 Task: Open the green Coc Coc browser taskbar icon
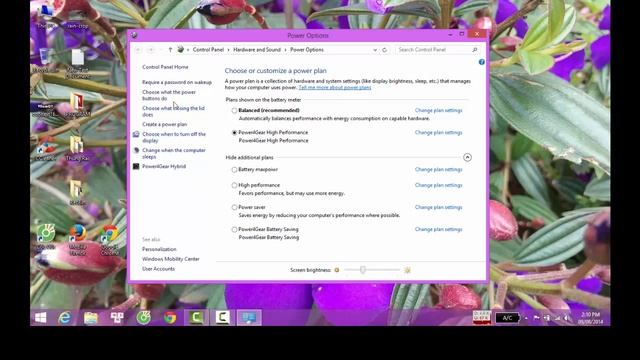[144, 318]
